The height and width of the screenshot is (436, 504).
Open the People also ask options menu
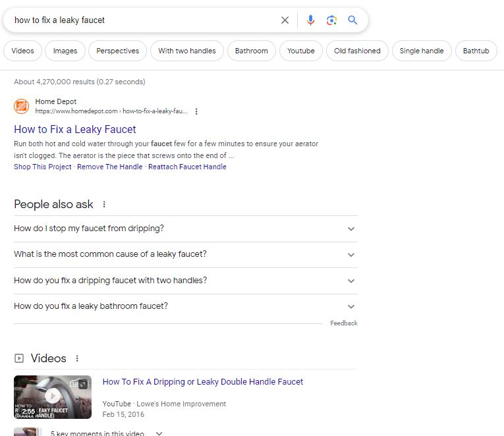104,204
